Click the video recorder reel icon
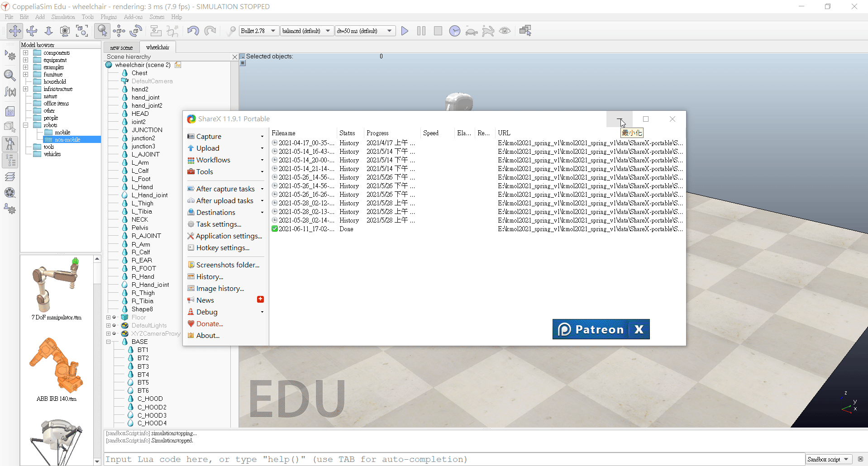868x466 pixels. pos(10,193)
